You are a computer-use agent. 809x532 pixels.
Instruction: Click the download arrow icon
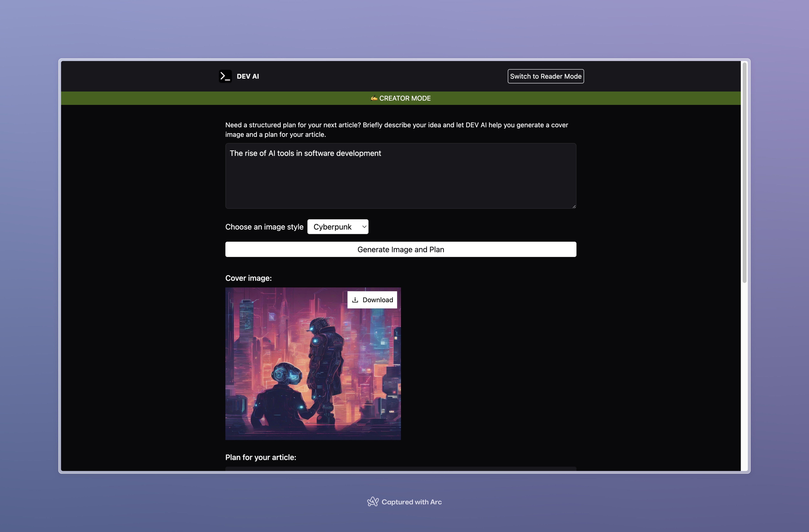355,300
